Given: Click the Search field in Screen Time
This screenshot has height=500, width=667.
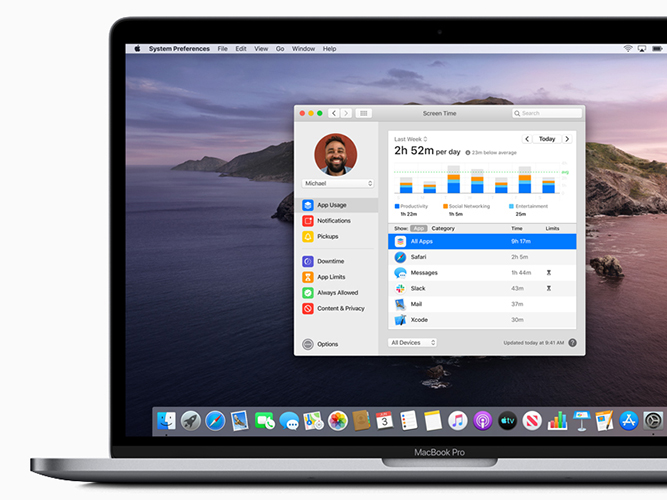Looking at the screenshot, I should pyautogui.click(x=547, y=113).
